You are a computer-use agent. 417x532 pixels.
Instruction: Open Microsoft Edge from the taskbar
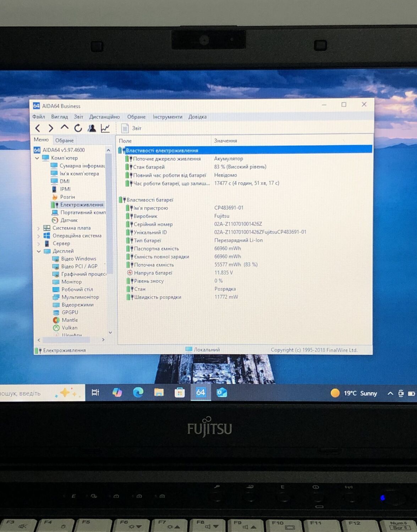point(138,392)
